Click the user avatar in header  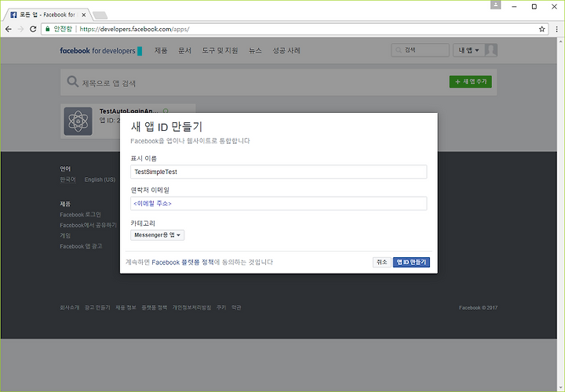pos(490,50)
